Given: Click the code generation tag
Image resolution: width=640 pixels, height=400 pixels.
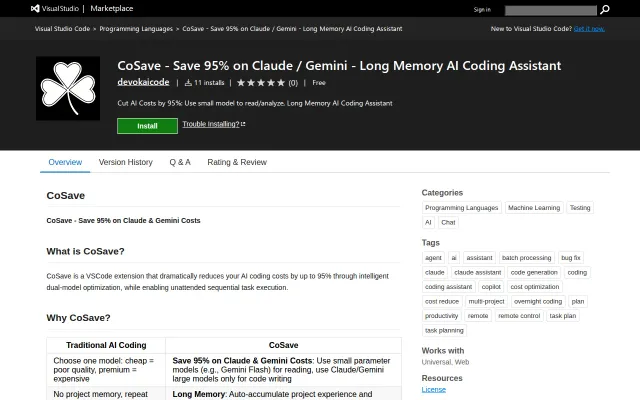Looking at the screenshot, I should (534, 272).
